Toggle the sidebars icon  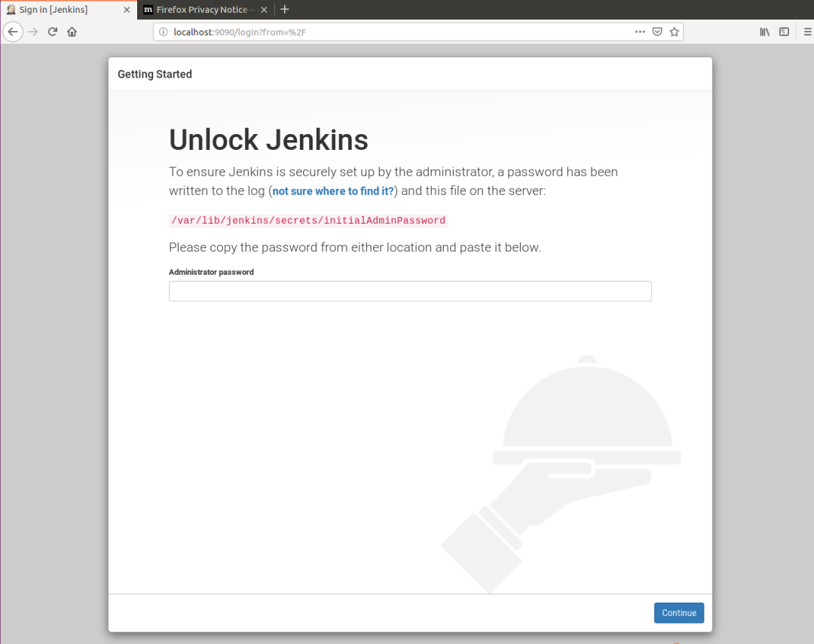click(x=784, y=32)
